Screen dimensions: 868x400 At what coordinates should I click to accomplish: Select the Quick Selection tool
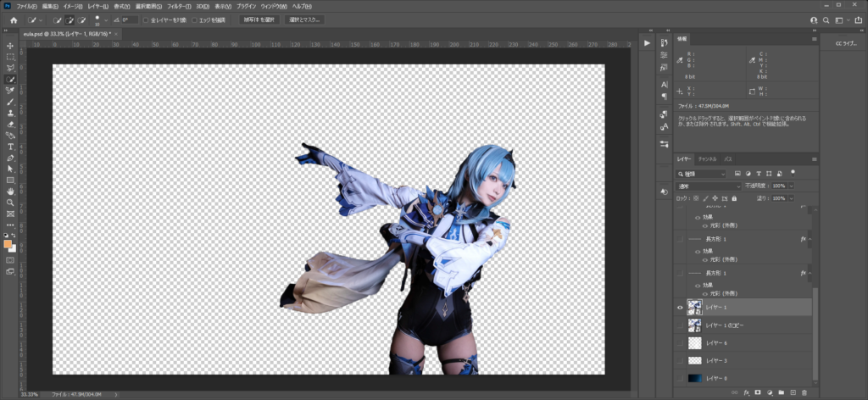tap(10, 79)
